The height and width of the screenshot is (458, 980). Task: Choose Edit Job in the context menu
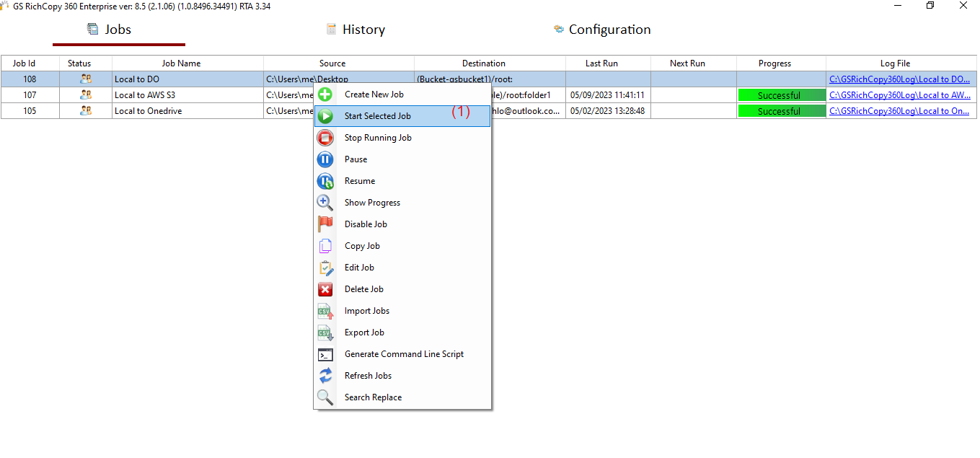tap(359, 268)
